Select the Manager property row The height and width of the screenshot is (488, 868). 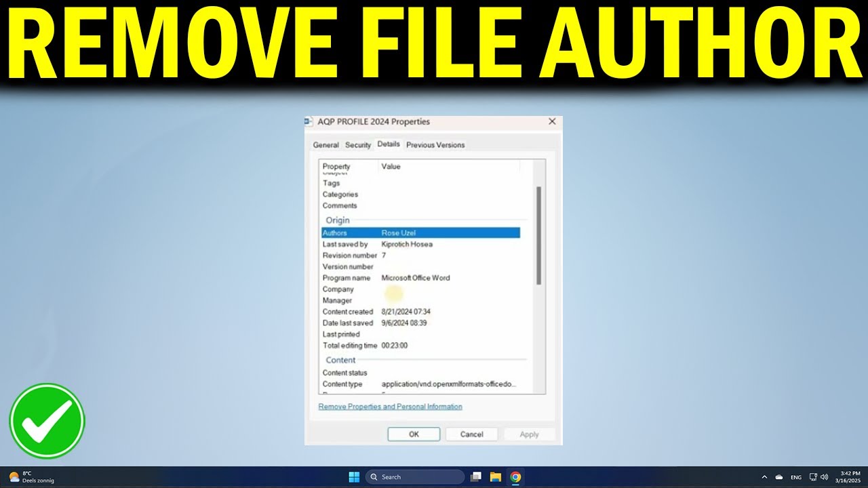point(420,300)
